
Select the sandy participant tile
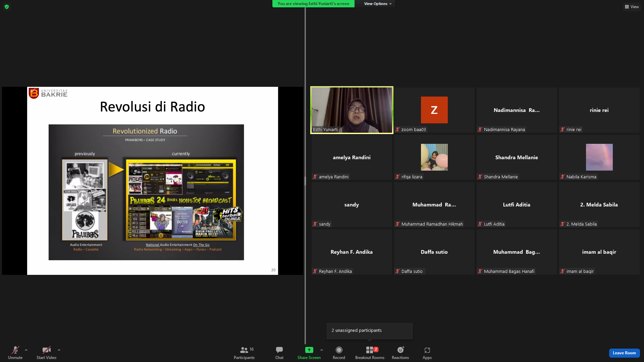pos(352,205)
